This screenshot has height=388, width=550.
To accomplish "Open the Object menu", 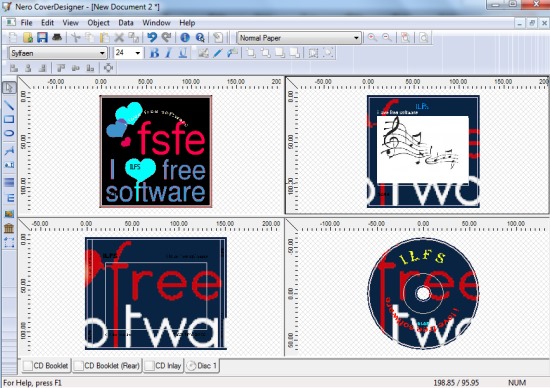I will pyautogui.click(x=98, y=23).
